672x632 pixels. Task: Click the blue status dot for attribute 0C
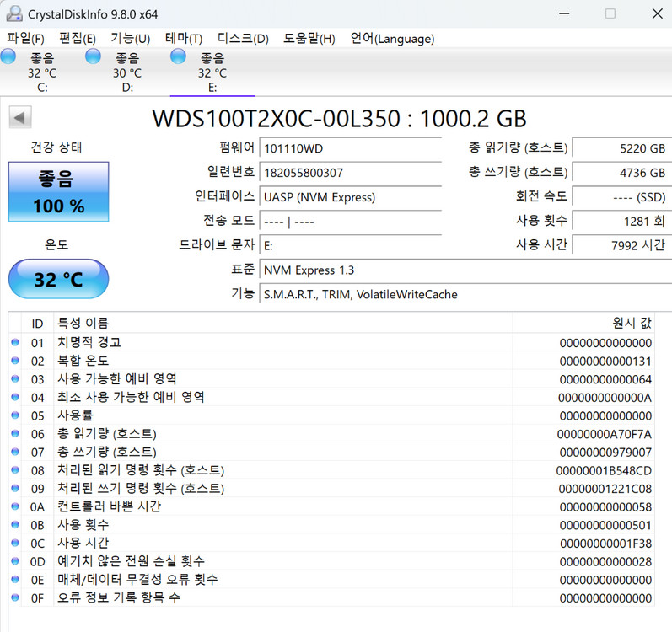click(x=15, y=543)
